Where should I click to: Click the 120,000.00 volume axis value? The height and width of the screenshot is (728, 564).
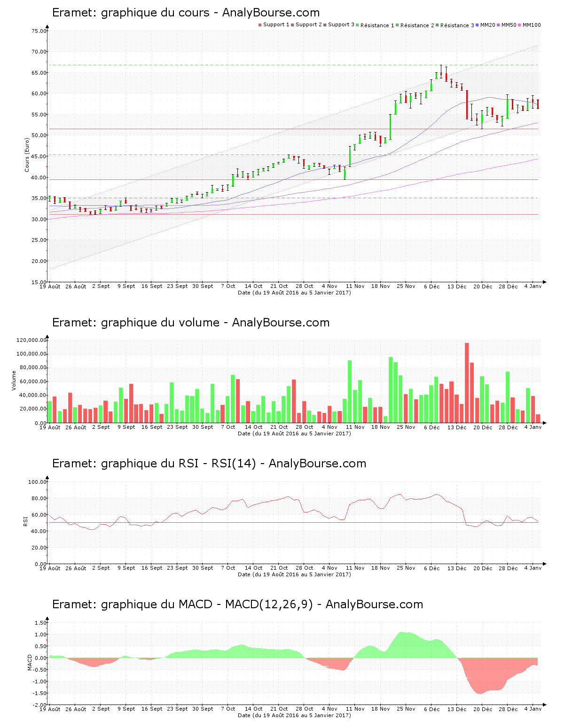click(x=31, y=340)
